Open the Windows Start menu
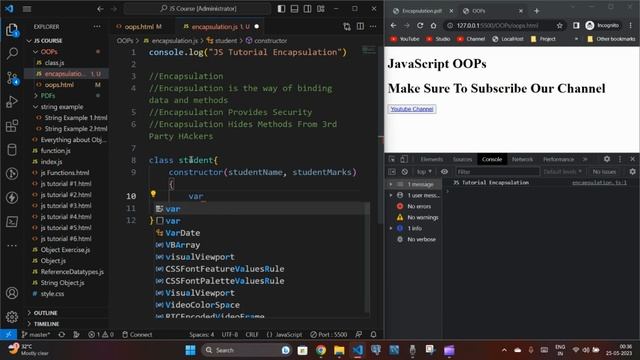This screenshot has height=360, width=640. click(x=190, y=350)
